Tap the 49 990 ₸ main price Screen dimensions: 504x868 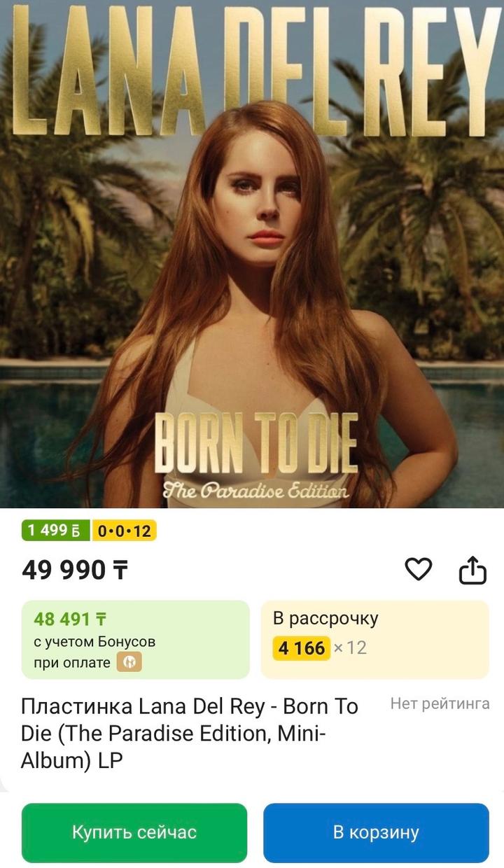tap(75, 570)
